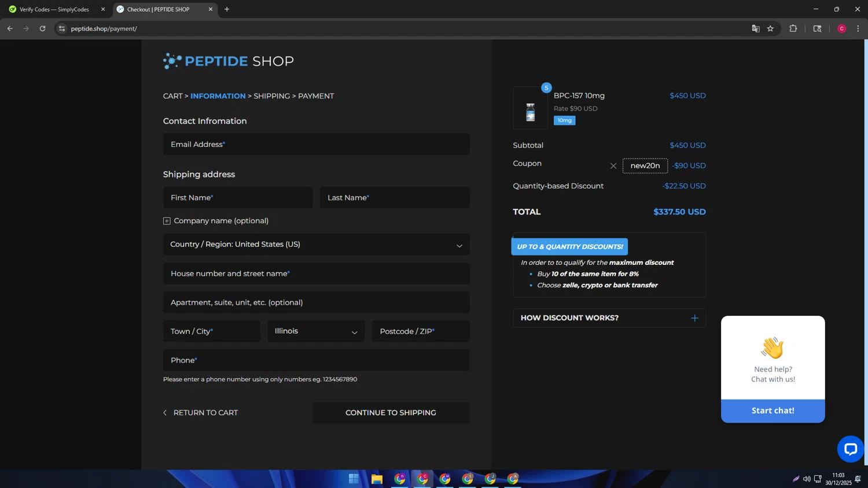Click the Peptide Shop logo
This screenshot has height=488, width=868.
(229, 61)
